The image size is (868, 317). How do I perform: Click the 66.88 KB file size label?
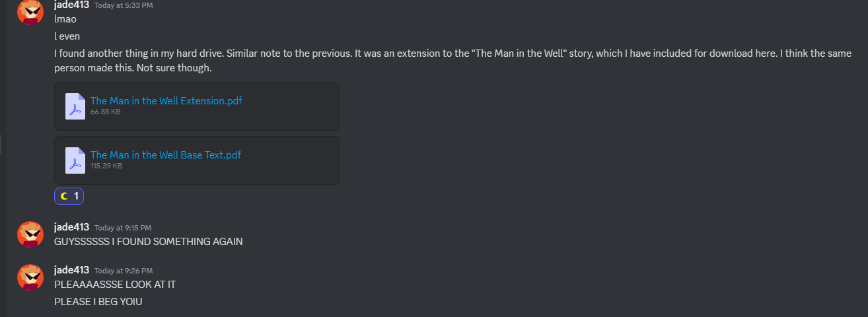pos(106,112)
